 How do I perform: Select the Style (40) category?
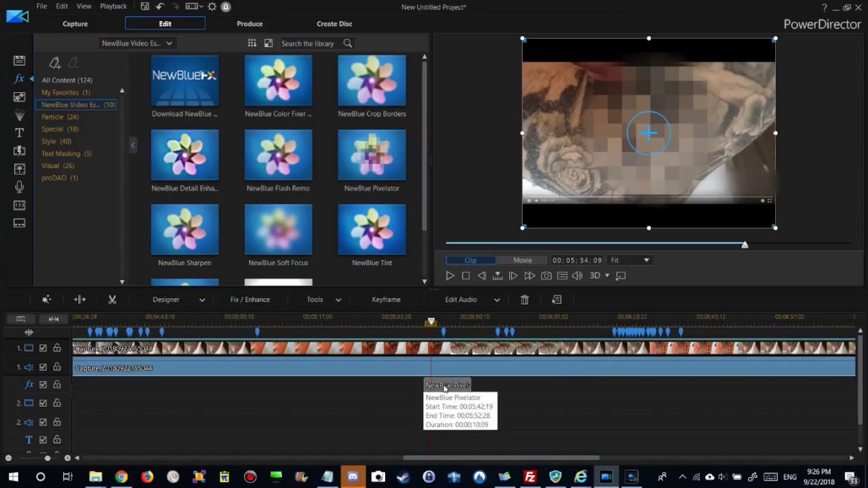[56, 141]
